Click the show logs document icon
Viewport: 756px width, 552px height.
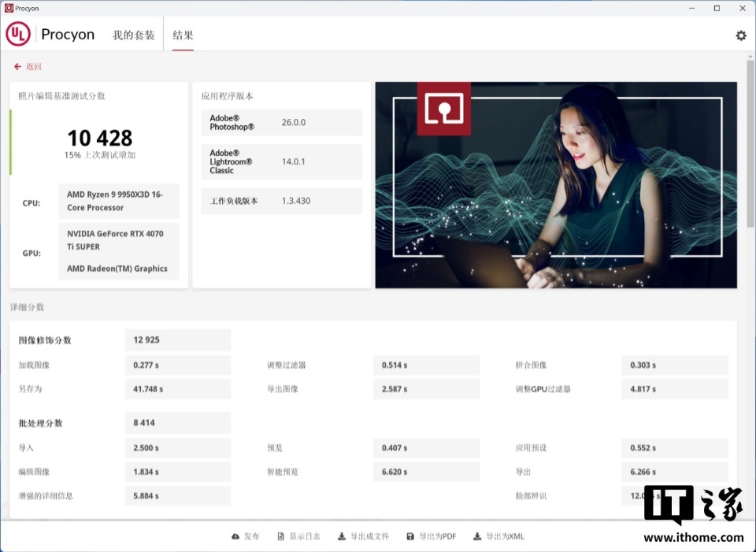(x=280, y=535)
